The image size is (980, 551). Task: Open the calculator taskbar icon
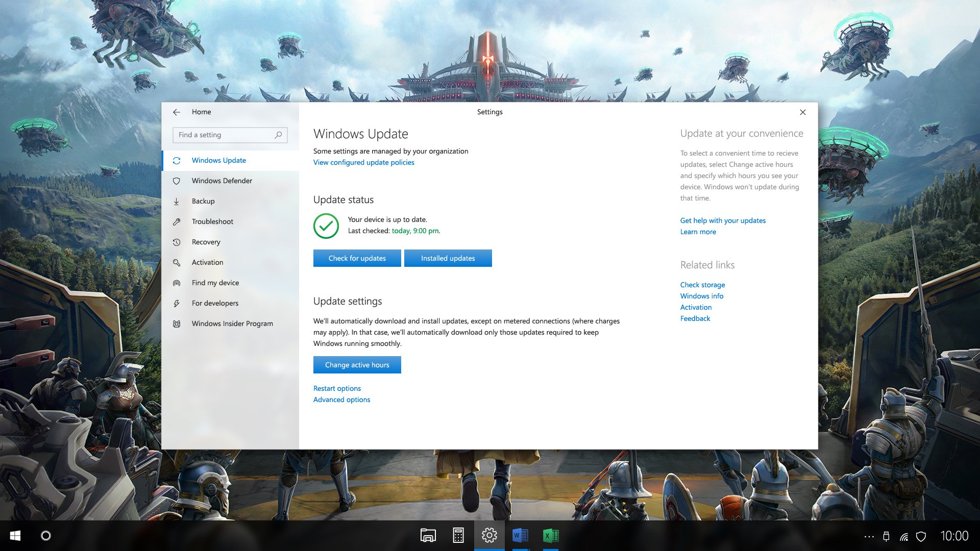click(458, 536)
